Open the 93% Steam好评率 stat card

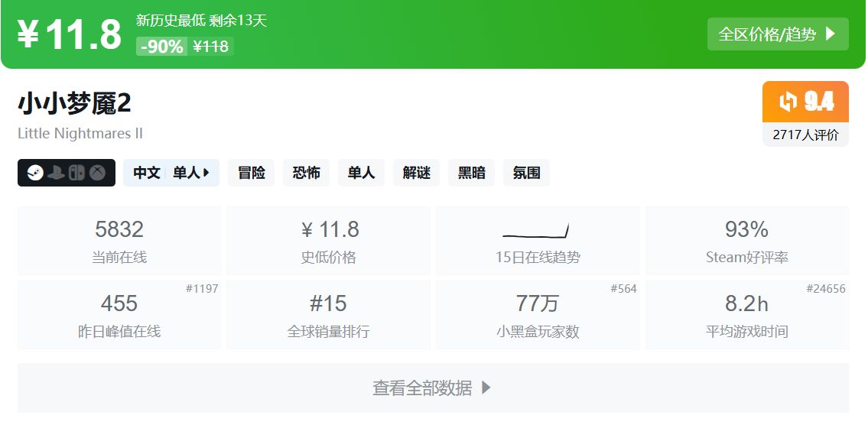746,241
